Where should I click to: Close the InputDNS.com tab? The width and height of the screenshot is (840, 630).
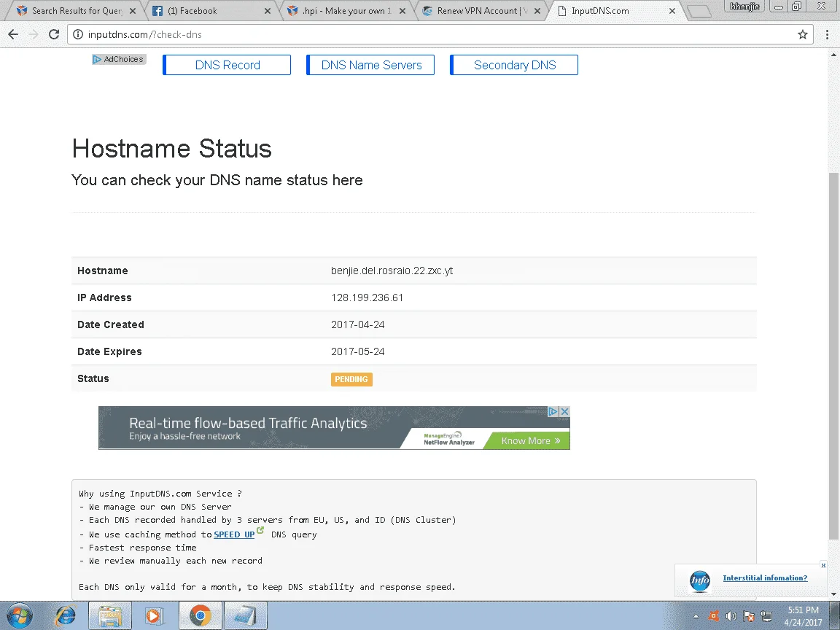(x=672, y=11)
